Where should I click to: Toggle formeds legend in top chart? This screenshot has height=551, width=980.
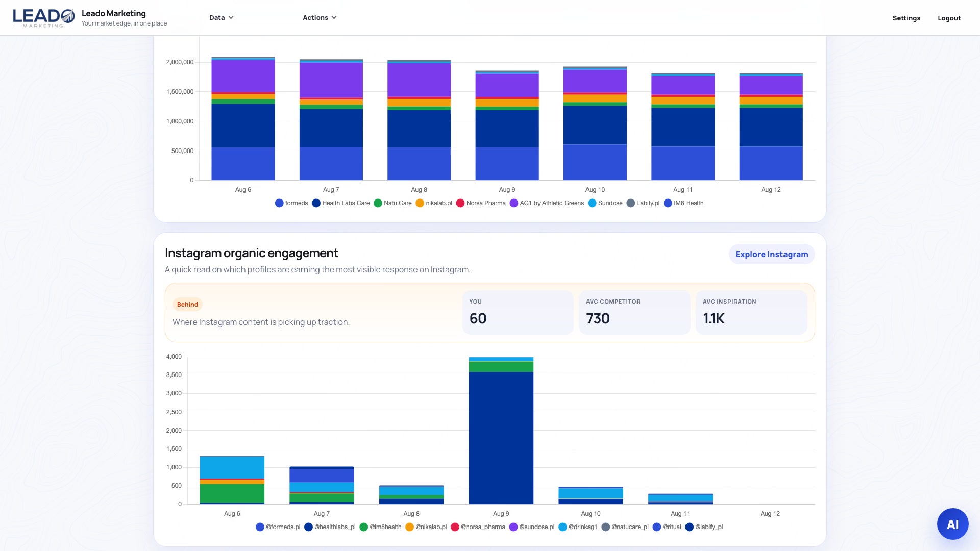coord(291,203)
